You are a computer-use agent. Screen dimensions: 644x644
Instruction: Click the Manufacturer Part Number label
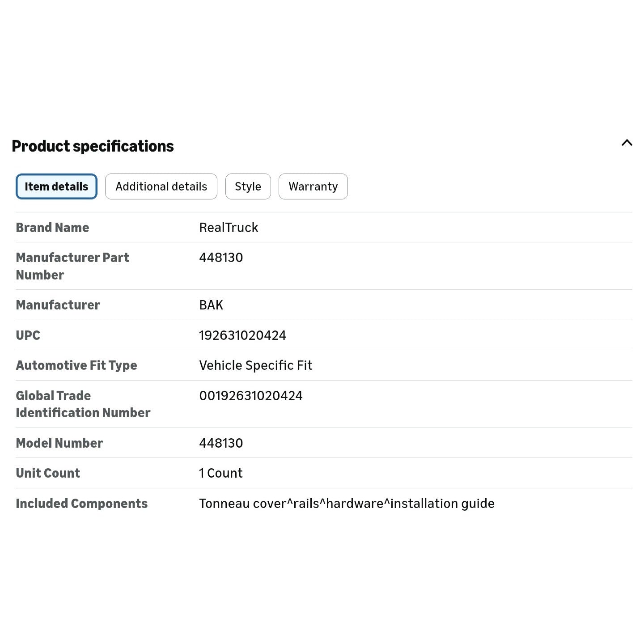click(x=72, y=266)
